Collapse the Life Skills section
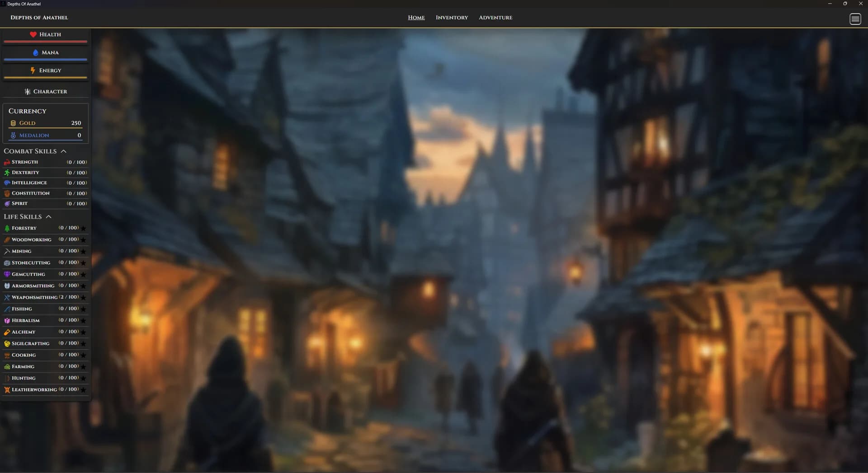Image resolution: width=868 pixels, height=473 pixels. pos(48,217)
